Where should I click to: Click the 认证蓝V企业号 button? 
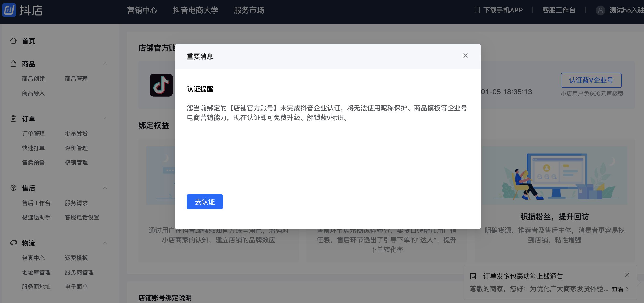point(591,80)
